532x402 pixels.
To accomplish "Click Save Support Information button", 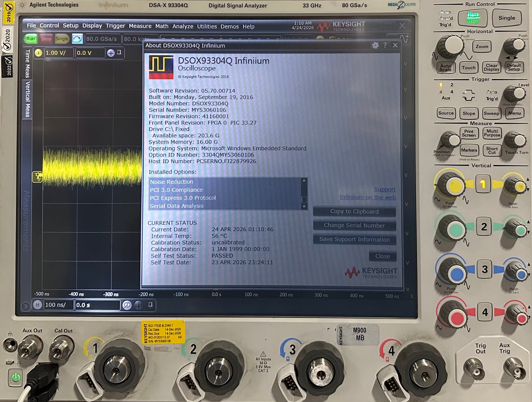I will pyautogui.click(x=354, y=239).
